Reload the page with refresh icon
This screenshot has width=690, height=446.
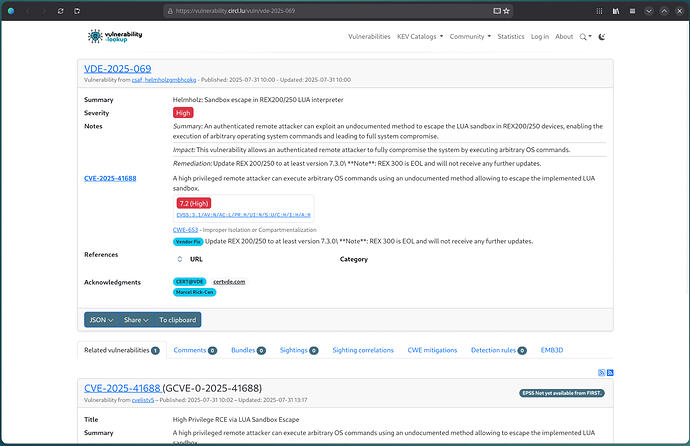point(63,10)
